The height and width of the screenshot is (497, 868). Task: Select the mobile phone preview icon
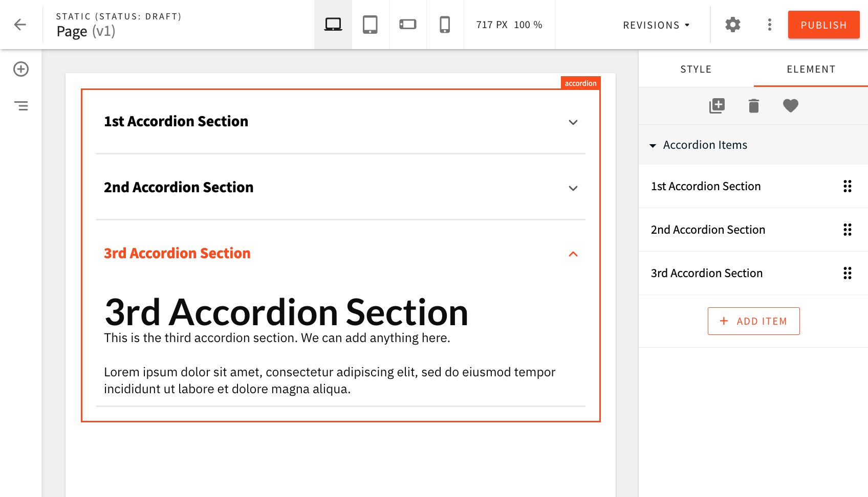click(x=445, y=23)
